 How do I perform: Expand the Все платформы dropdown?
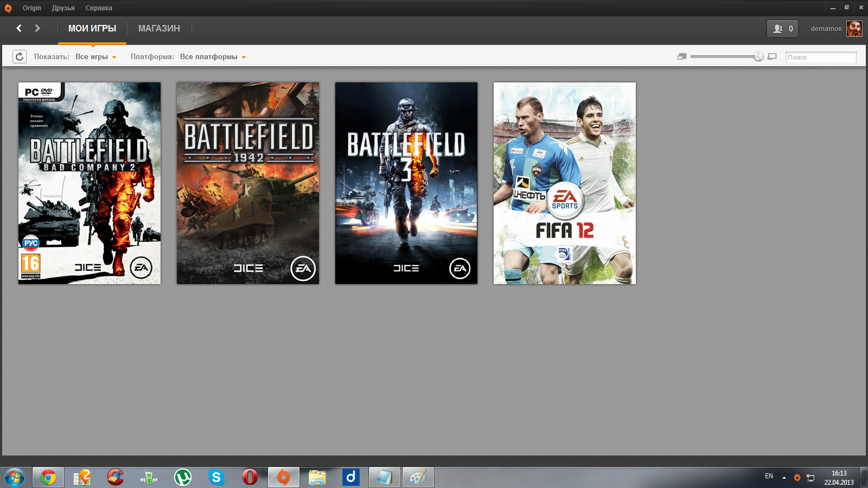[x=213, y=57]
